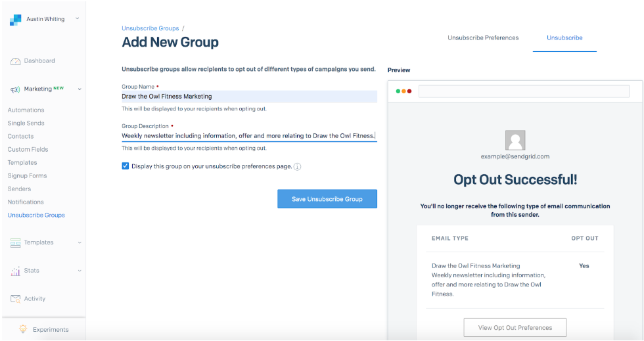Open the Dashboard menu label

click(39, 61)
